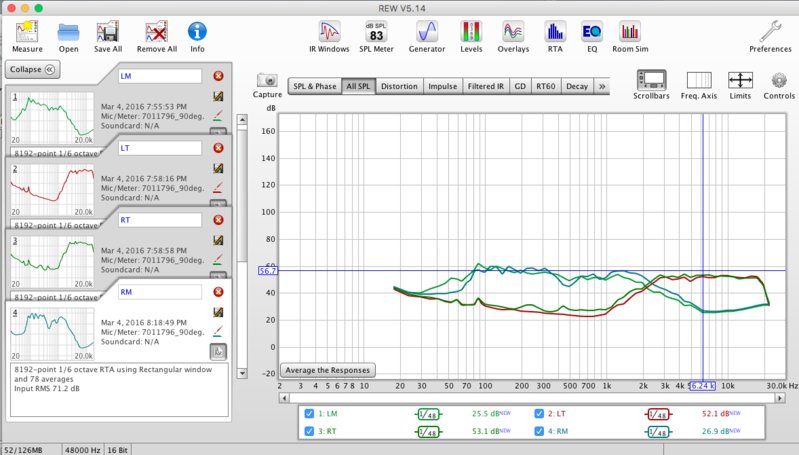The height and width of the screenshot is (455, 799).
Task: Open Room Sim tool
Action: pos(630,37)
